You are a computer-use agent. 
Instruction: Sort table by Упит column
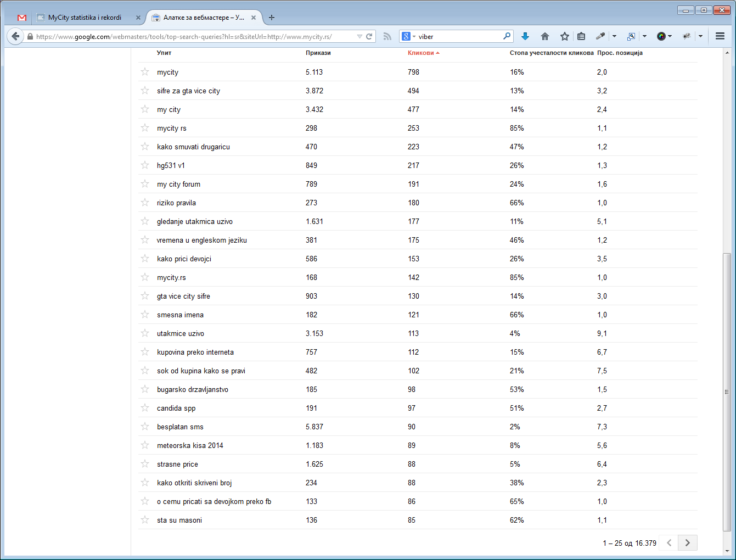pyautogui.click(x=164, y=53)
